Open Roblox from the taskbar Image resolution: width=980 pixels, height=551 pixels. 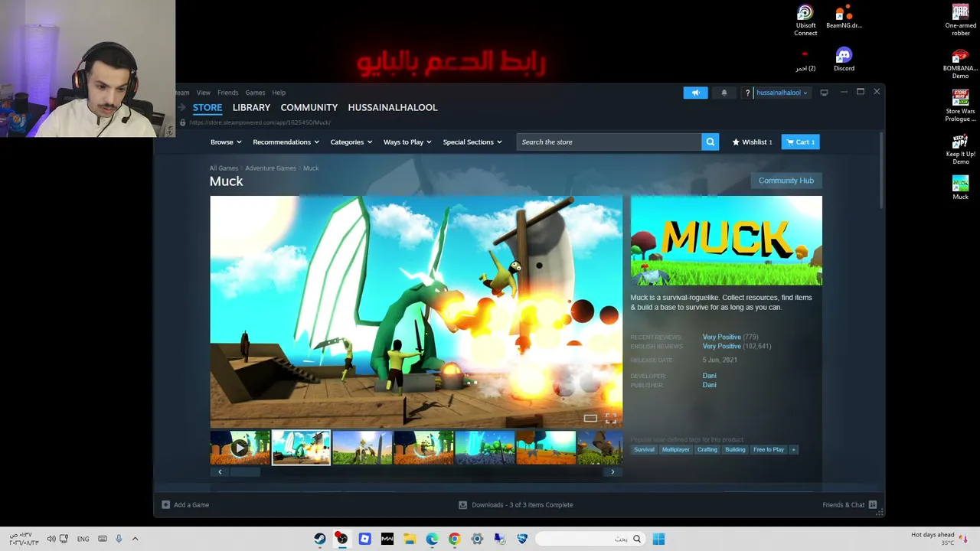364,539
